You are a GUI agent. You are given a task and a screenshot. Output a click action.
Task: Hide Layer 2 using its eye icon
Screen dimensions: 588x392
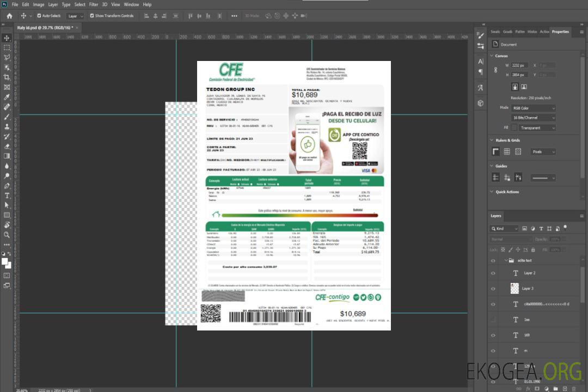493,273
